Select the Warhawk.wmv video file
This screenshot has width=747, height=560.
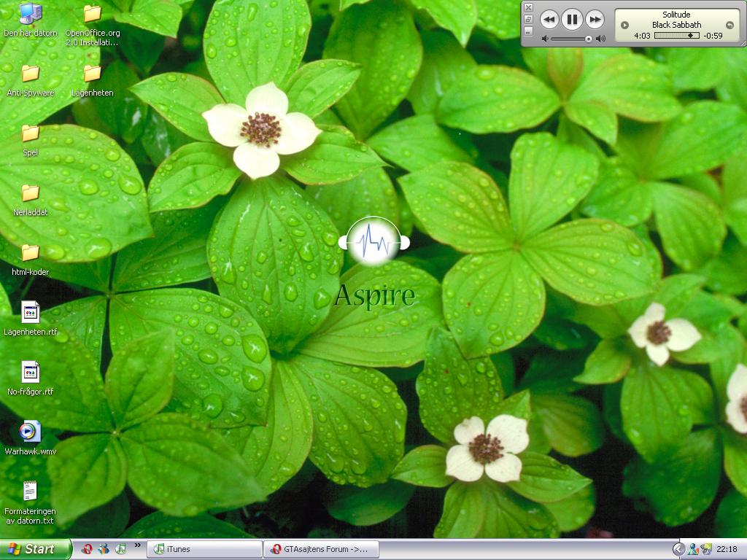click(31, 438)
